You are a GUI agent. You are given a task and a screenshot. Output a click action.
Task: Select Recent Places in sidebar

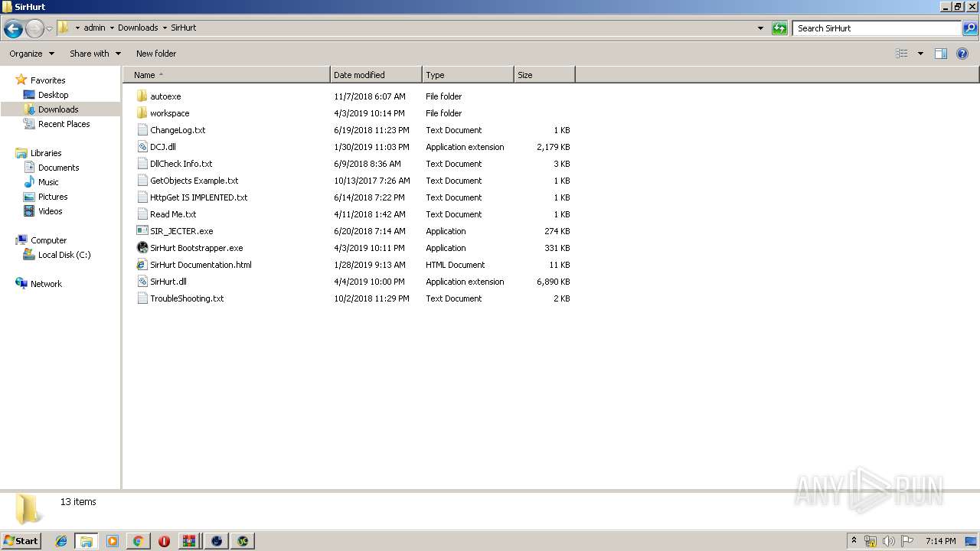tap(64, 124)
